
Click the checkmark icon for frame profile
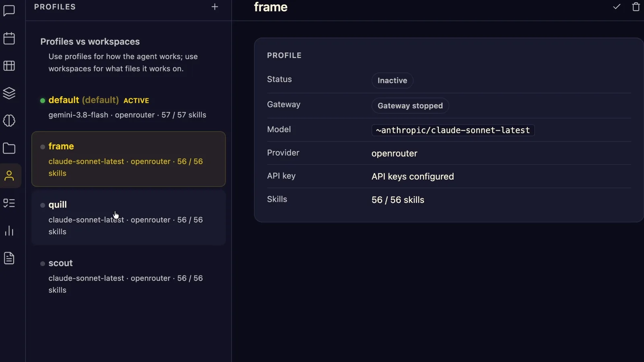click(617, 7)
